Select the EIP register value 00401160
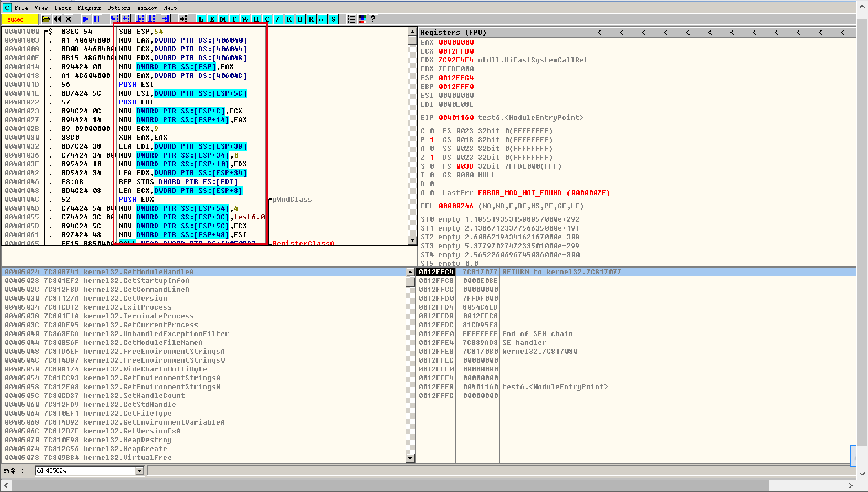The width and height of the screenshot is (868, 492). pos(456,118)
